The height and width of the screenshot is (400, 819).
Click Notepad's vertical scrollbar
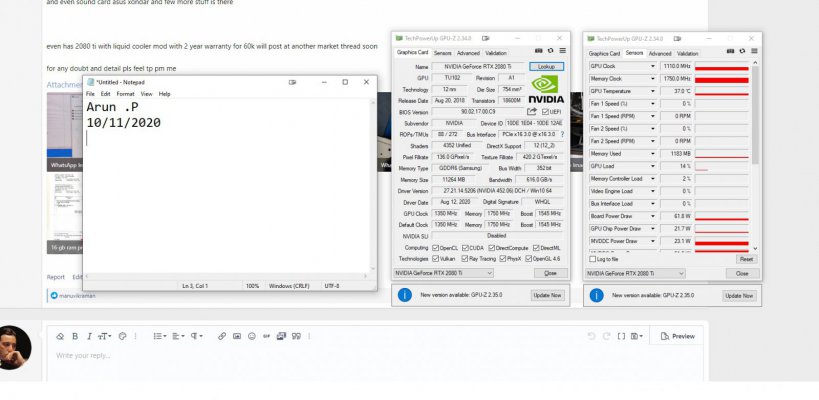click(373, 185)
